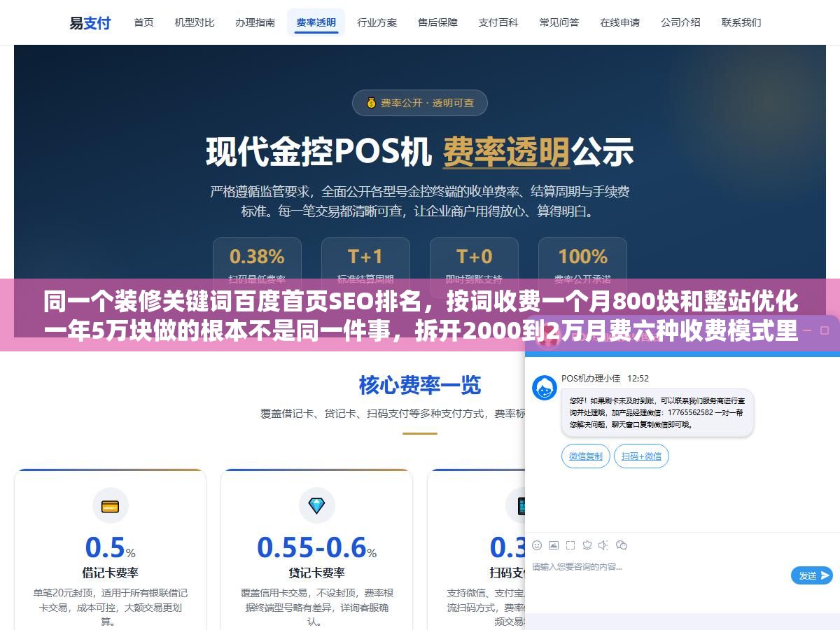Click the send-image icon in the chat toolbar
This screenshot has width=840, height=630.
554,545
